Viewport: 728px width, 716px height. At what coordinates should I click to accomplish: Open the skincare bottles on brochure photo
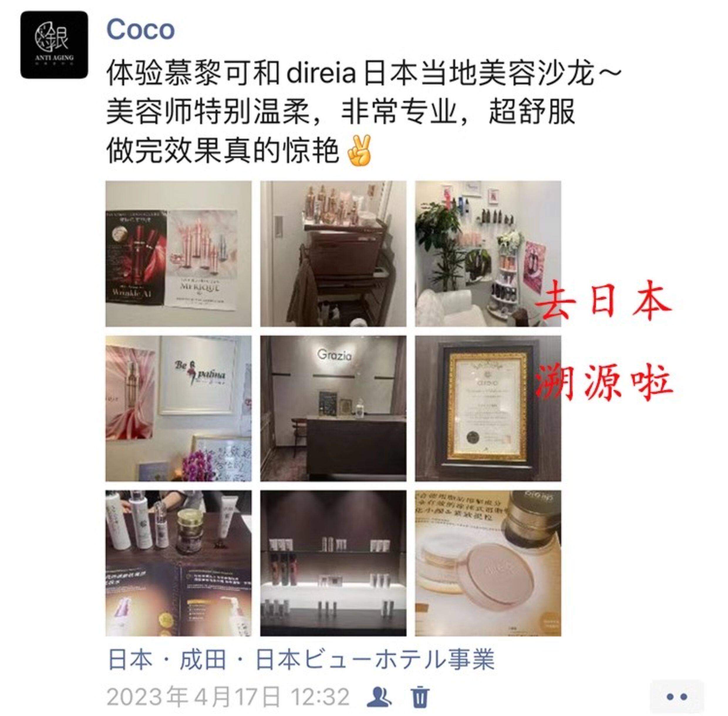click(x=178, y=563)
